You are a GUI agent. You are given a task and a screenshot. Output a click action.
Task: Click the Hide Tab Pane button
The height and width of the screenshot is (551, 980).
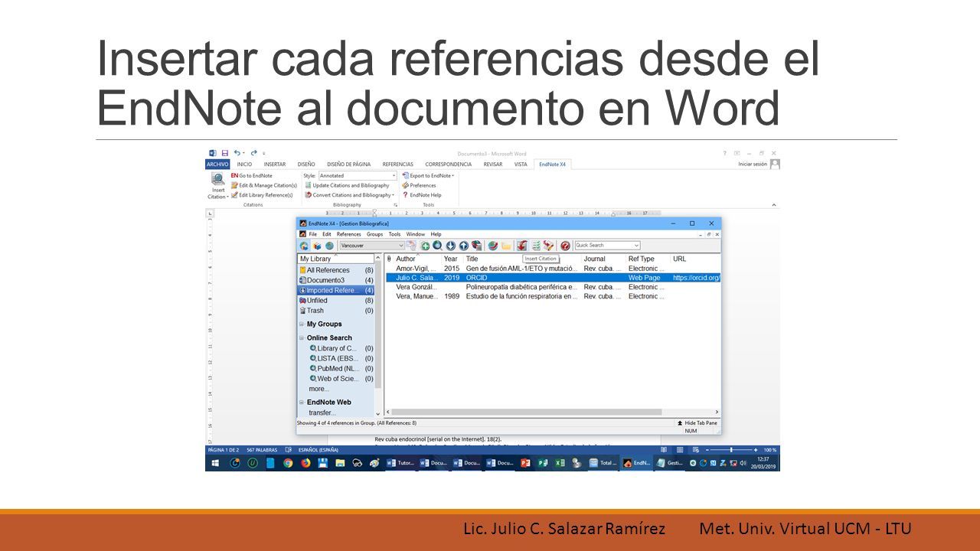(x=697, y=422)
